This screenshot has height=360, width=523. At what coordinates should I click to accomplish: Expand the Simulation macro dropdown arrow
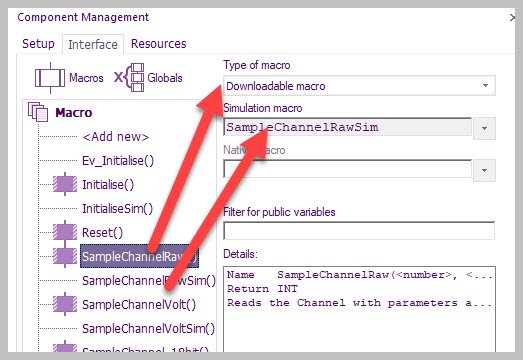484,128
